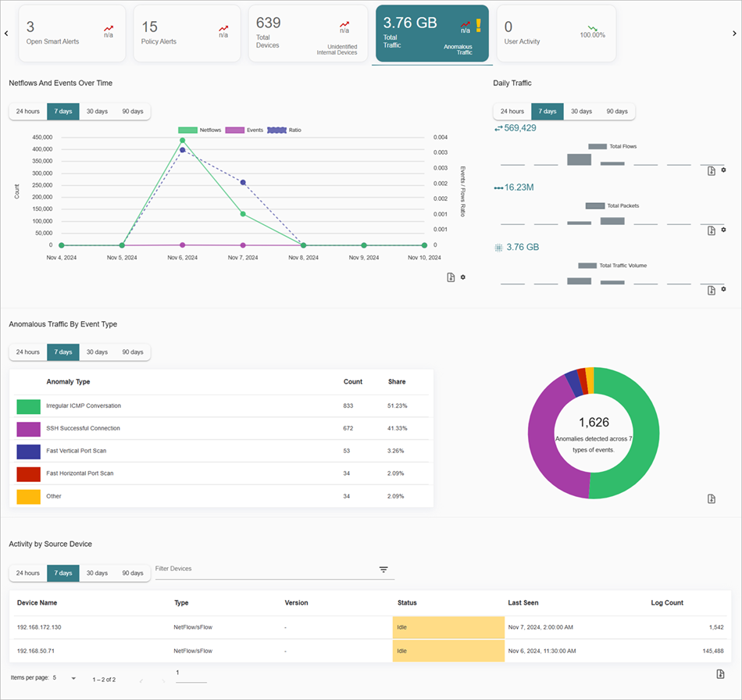Click the left chevron to scroll KPI cards
742x700 pixels.
pyautogui.click(x=7, y=33)
